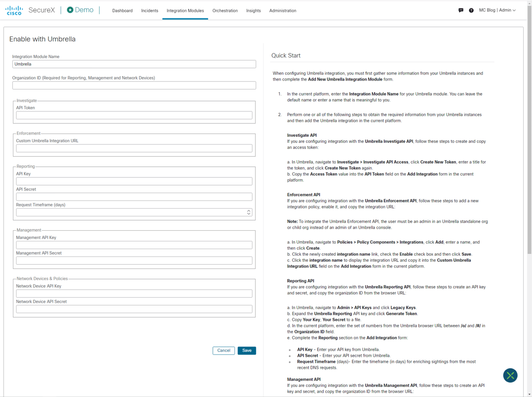Click the Reporting API section heading
This screenshot has height=397, width=532.
click(300, 281)
